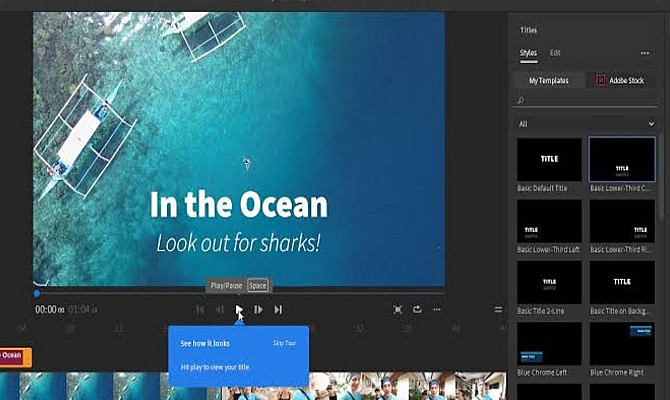Click the two-line panel handle icon

tap(498, 309)
